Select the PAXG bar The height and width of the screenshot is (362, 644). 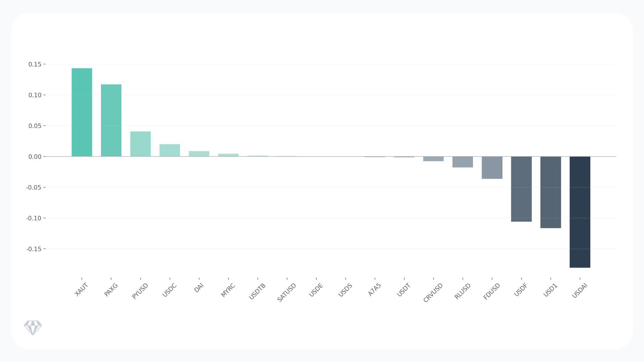pos(111,120)
